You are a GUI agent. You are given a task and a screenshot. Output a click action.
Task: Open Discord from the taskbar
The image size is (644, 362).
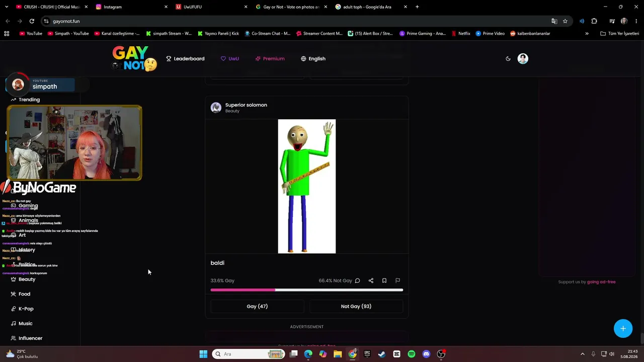(426, 354)
